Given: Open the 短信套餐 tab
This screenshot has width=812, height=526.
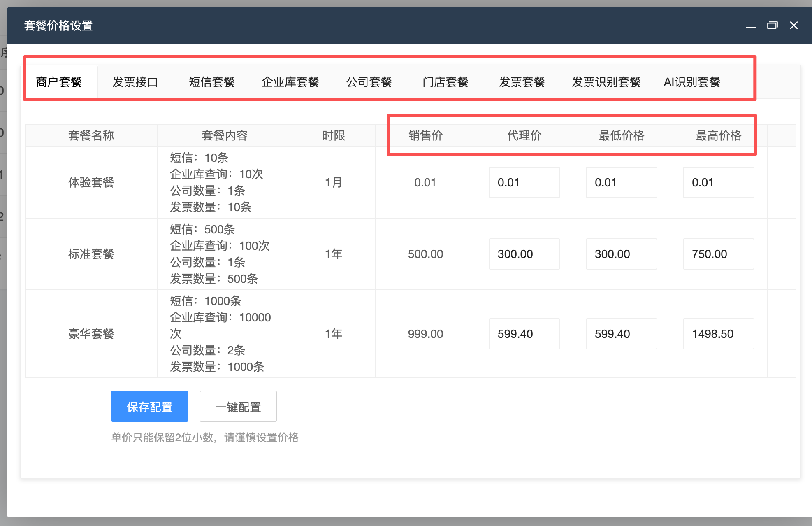Looking at the screenshot, I should (211, 82).
